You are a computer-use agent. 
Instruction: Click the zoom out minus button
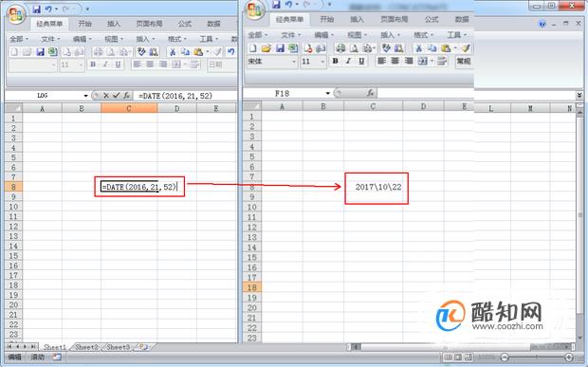pos(505,357)
